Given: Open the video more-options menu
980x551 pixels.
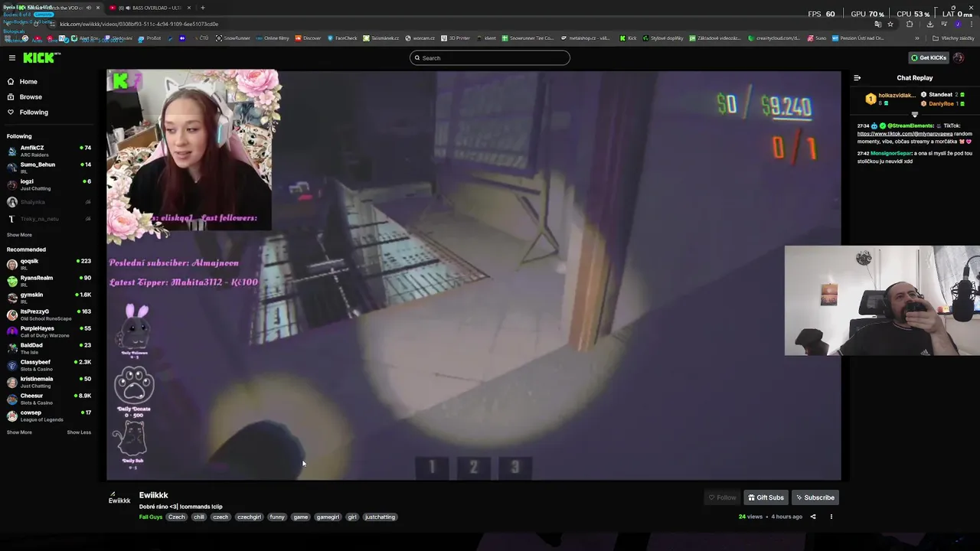Looking at the screenshot, I should [831, 517].
